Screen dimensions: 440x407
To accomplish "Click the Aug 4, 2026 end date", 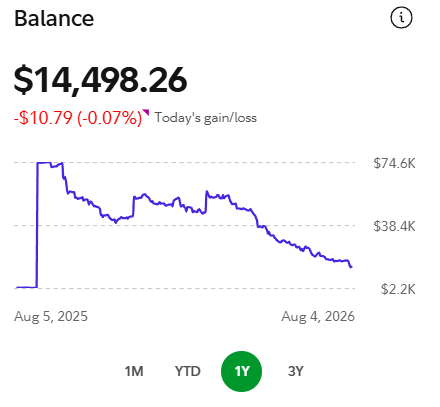I will 318,316.
